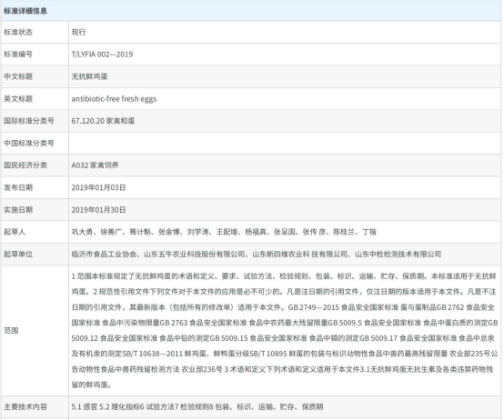Select the 起草人 names list
This screenshot has height=420, width=504.
click(224, 232)
